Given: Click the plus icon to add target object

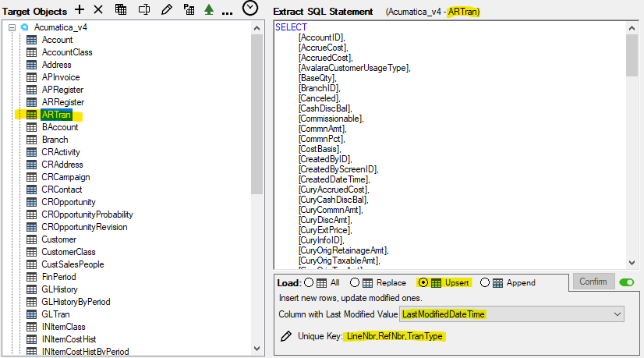Looking at the screenshot, I should coord(80,9).
